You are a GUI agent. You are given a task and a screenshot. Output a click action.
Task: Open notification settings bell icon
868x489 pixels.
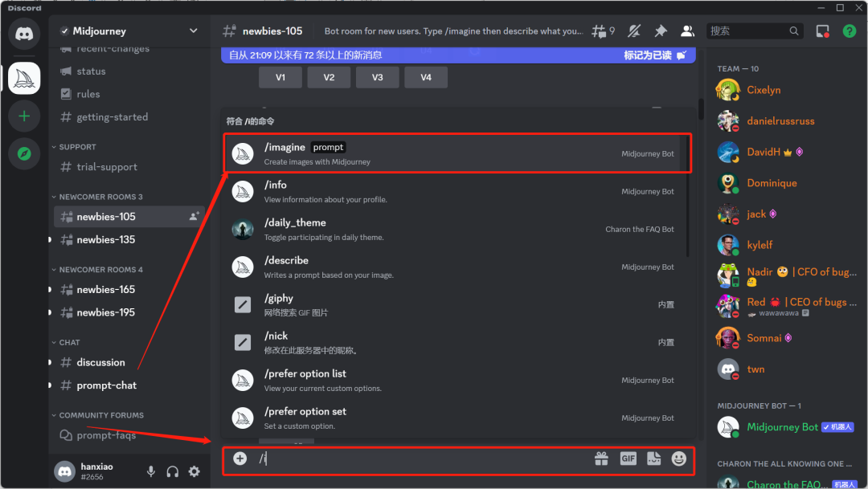(x=634, y=31)
